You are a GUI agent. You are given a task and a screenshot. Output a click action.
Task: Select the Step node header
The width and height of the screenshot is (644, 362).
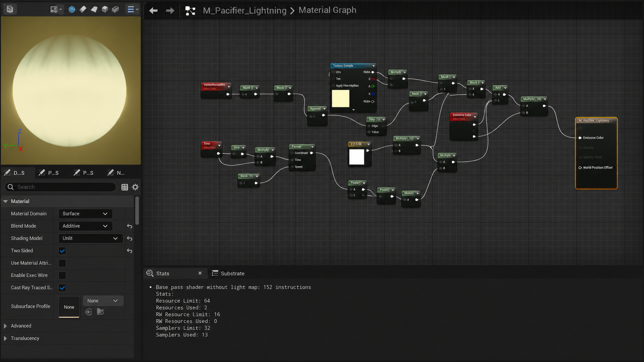[376, 120]
